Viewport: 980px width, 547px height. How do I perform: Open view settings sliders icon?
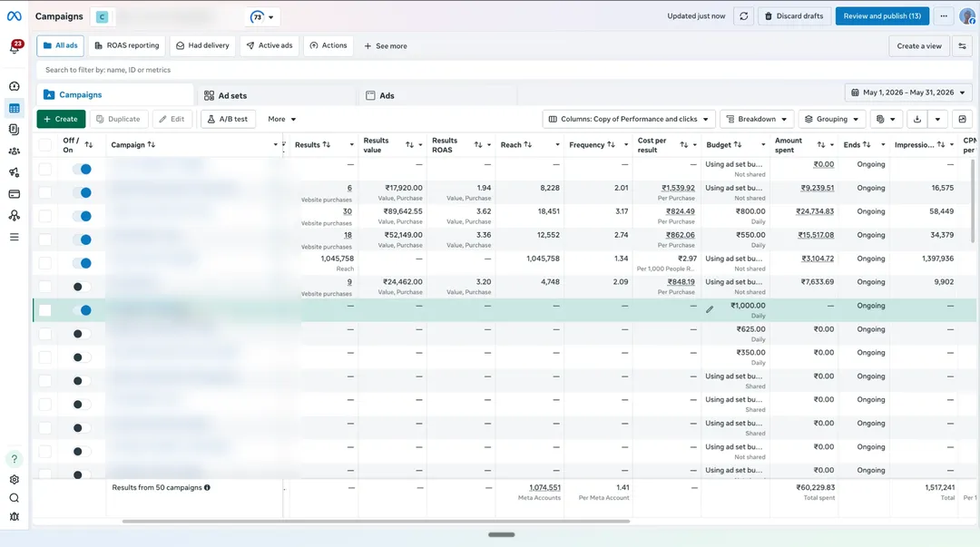(x=963, y=46)
